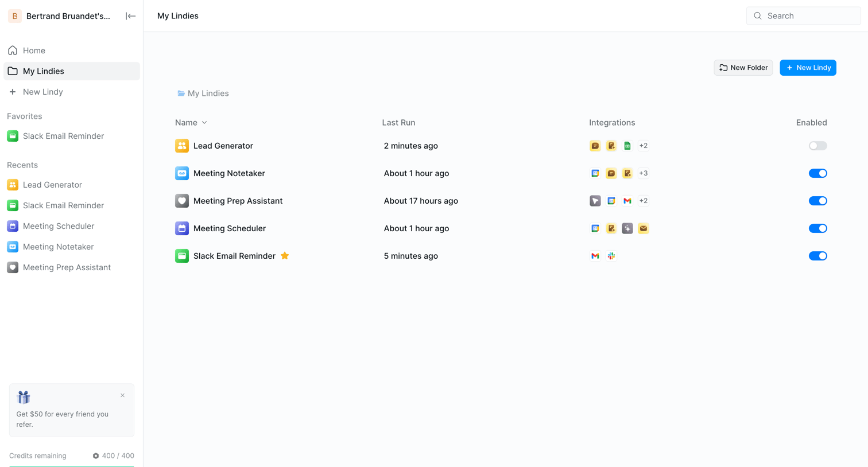
Task: Click the yellow star next to Slack Email Reminder
Action: coord(285,256)
